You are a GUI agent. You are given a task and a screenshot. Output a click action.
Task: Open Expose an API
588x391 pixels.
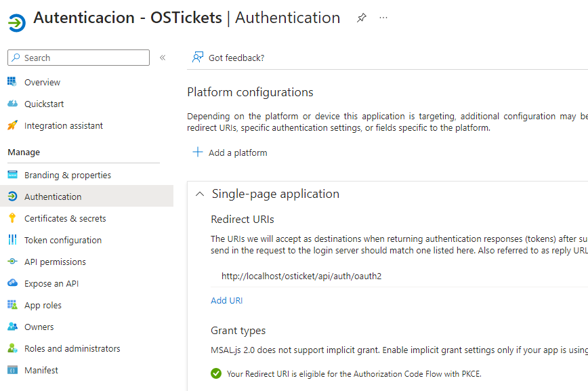point(51,284)
